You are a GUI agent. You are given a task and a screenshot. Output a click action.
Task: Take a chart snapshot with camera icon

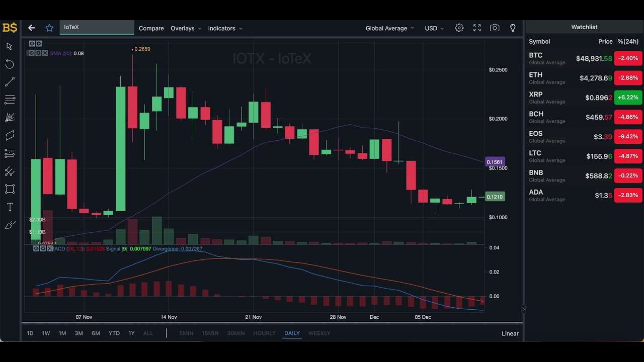pos(495,28)
